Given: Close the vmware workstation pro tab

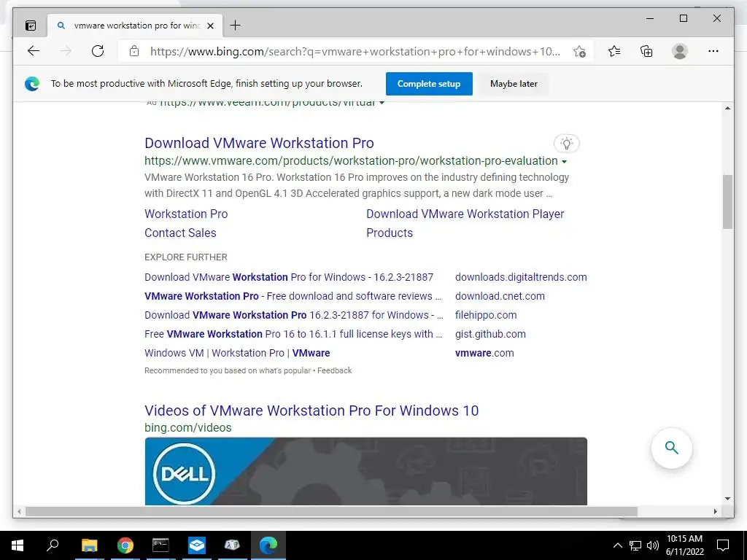Looking at the screenshot, I should click(211, 26).
